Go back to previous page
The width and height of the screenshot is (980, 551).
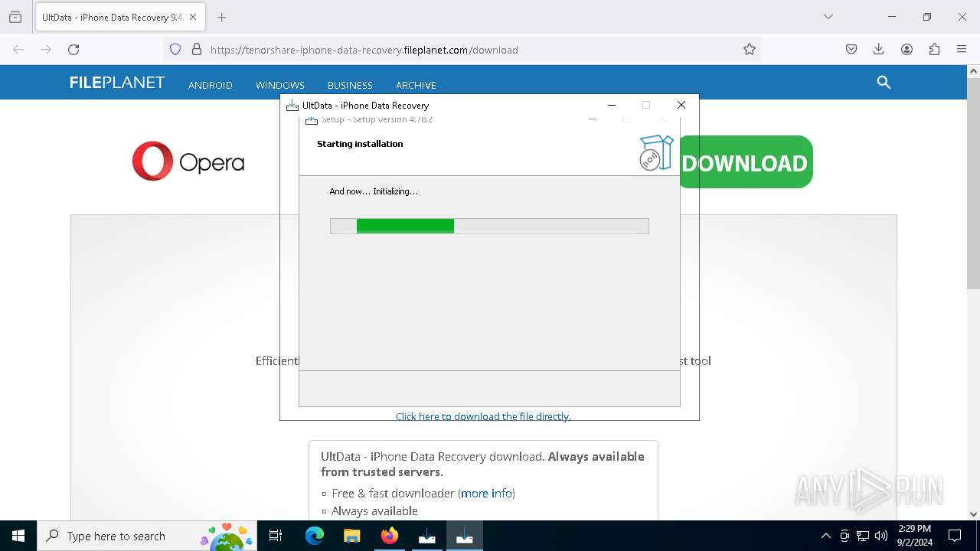tap(18, 49)
